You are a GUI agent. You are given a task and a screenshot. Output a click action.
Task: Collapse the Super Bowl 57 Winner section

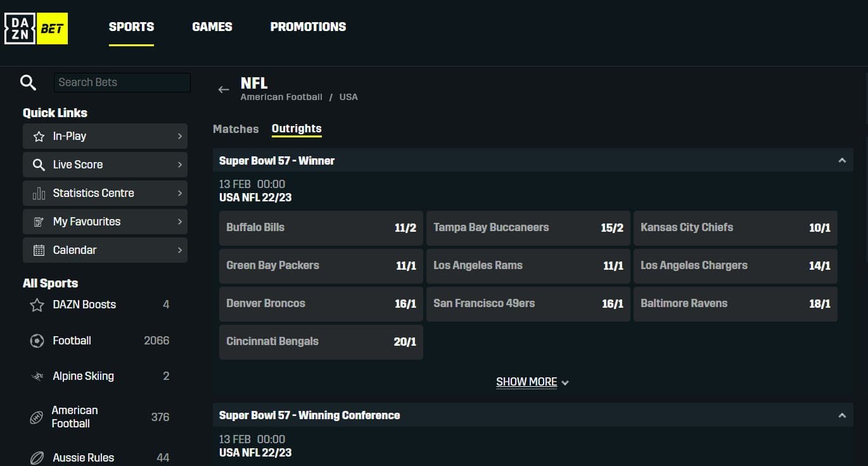point(842,160)
